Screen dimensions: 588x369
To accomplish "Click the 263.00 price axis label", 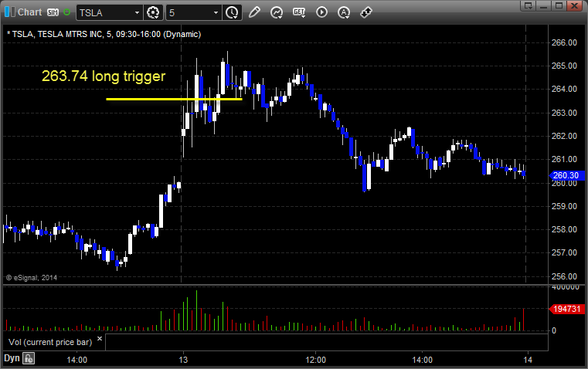I will [x=564, y=113].
